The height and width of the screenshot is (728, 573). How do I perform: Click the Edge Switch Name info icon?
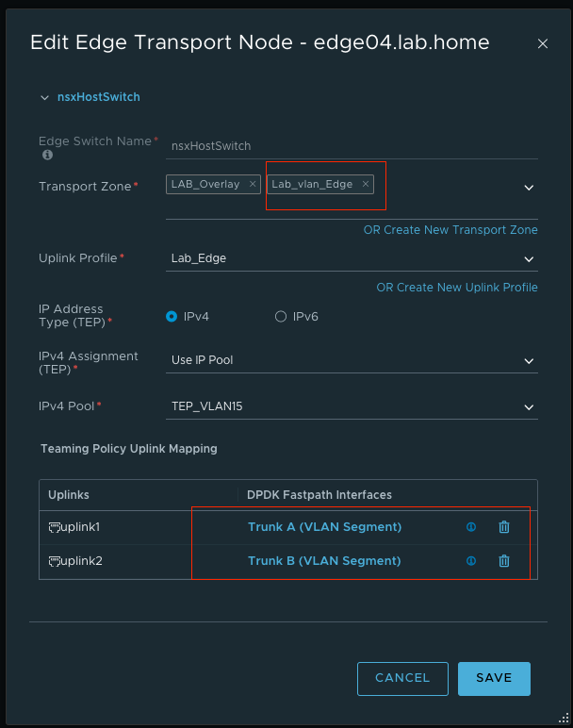[46, 155]
